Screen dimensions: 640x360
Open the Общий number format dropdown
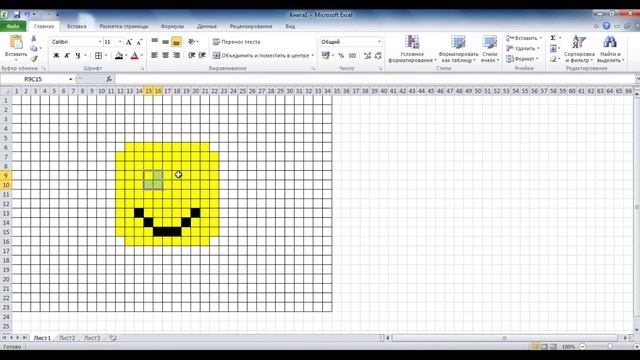coord(379,42)
